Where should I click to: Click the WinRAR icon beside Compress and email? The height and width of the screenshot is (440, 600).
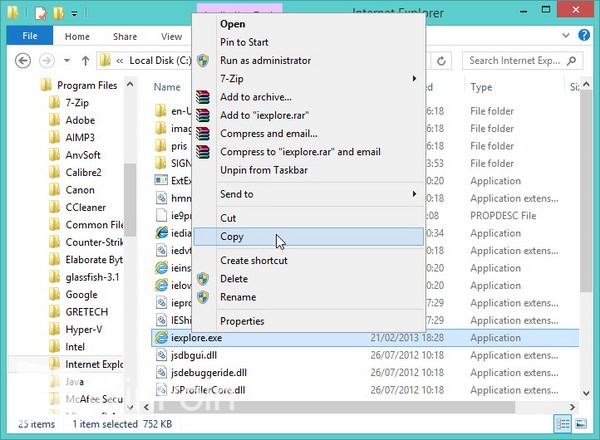[203, 134]
